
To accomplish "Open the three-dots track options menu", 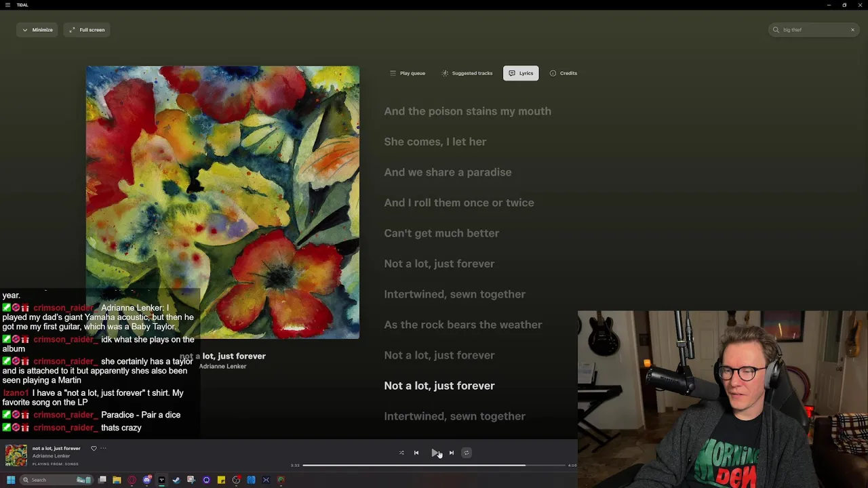I will coord(103,448).
